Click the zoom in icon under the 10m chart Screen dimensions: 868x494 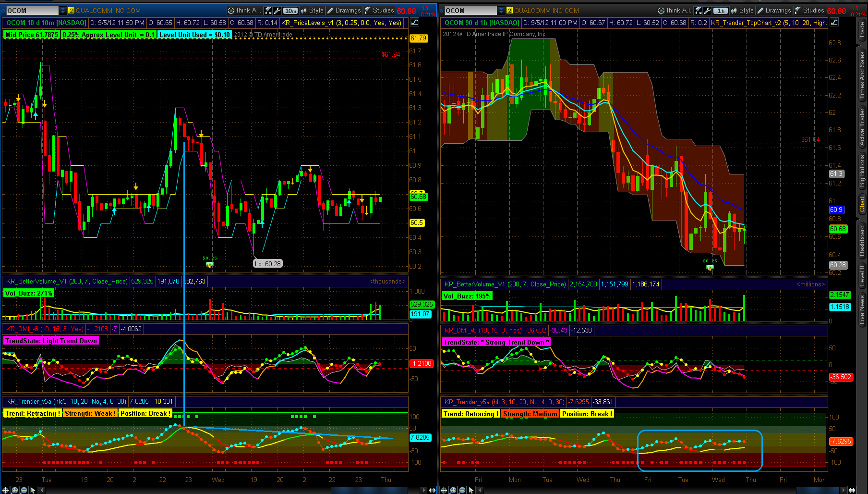click(15, 490)
